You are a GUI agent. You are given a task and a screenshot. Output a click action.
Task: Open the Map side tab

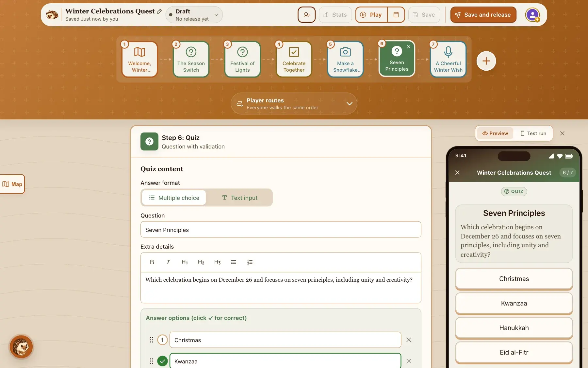click(x=12, y=184)
